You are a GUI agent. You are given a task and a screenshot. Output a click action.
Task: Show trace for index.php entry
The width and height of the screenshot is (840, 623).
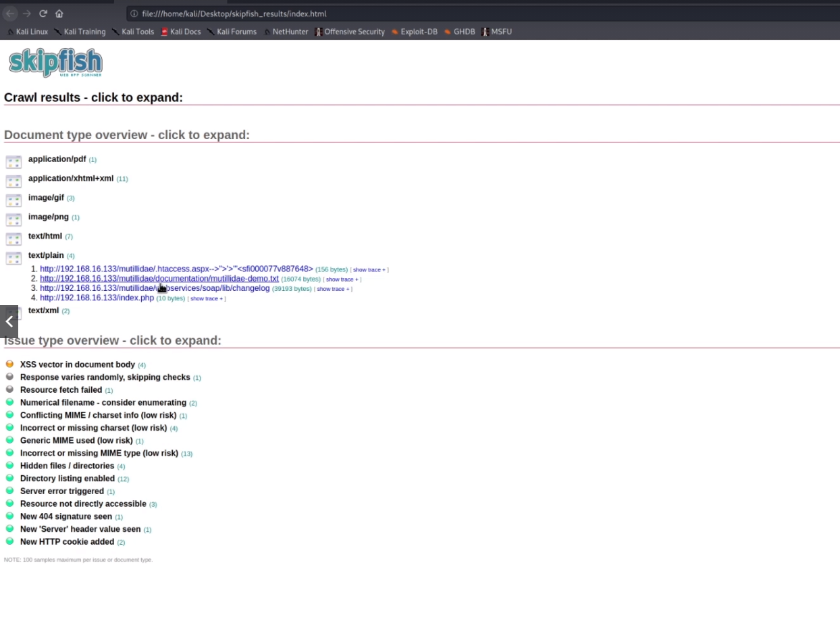(x=206, y=298)
